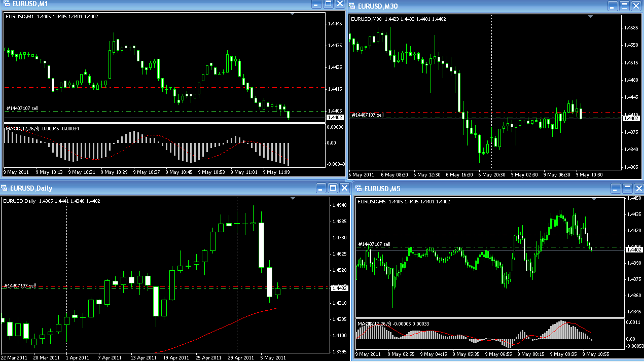Click the EURUSD,M1 window title icon
The image size is (644, 362).
(x=6, y=5)
